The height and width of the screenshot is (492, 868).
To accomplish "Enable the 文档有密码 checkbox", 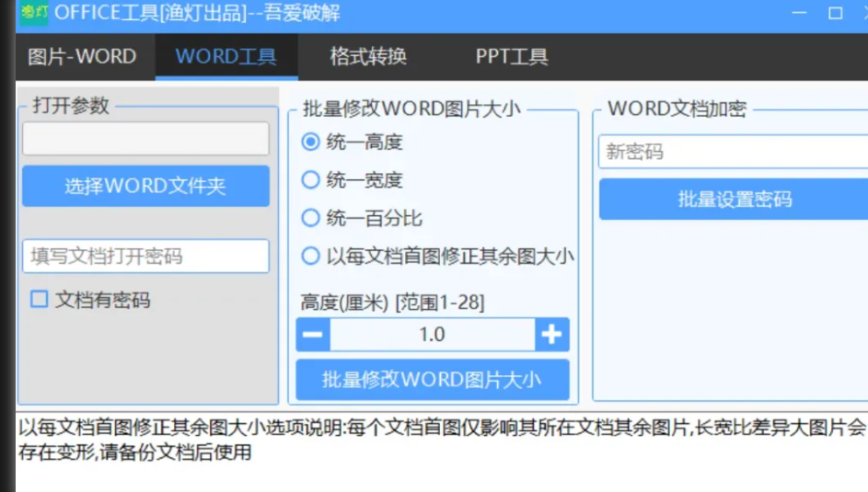I will (x=39, y=299).
